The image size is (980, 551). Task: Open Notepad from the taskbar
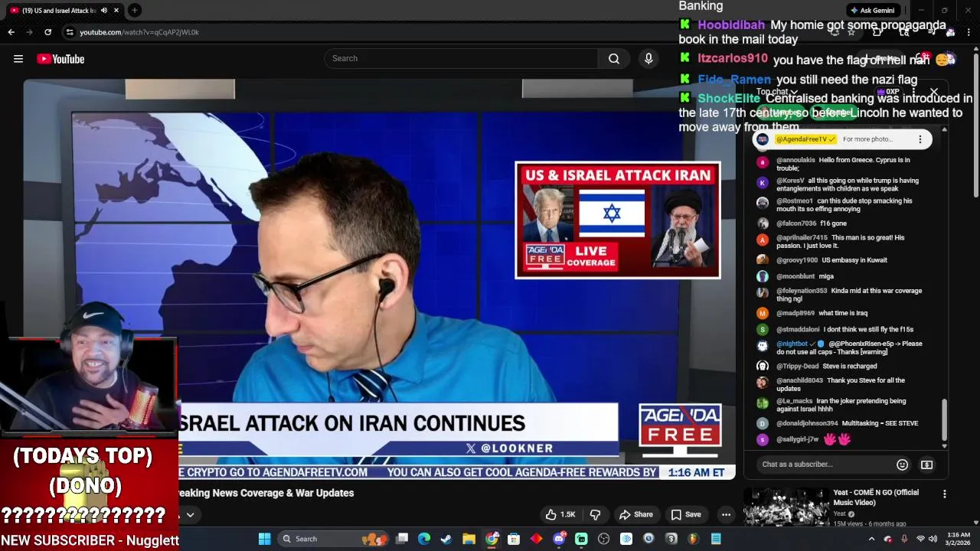point(716,539)
